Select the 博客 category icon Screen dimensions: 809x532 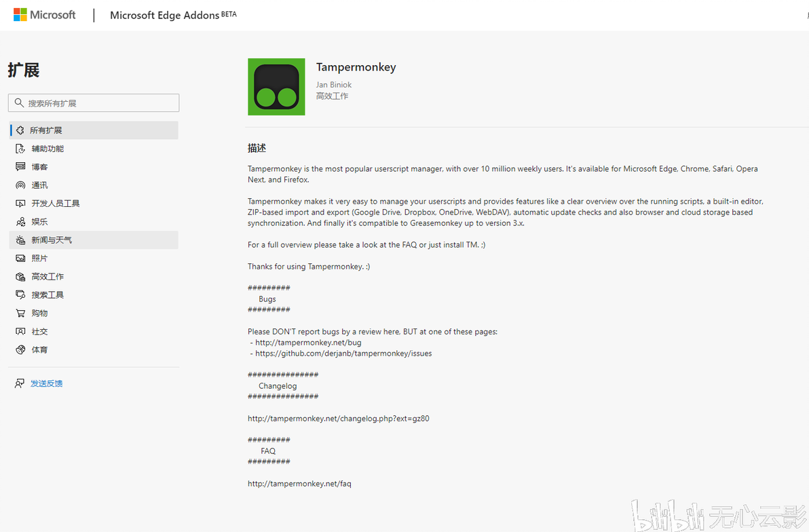point(20,167)
